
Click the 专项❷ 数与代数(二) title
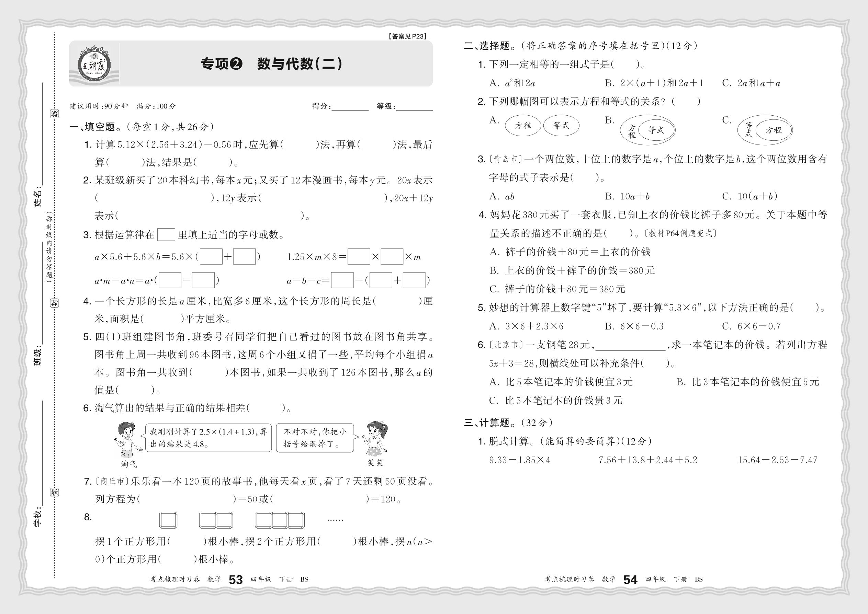[271, 64]
